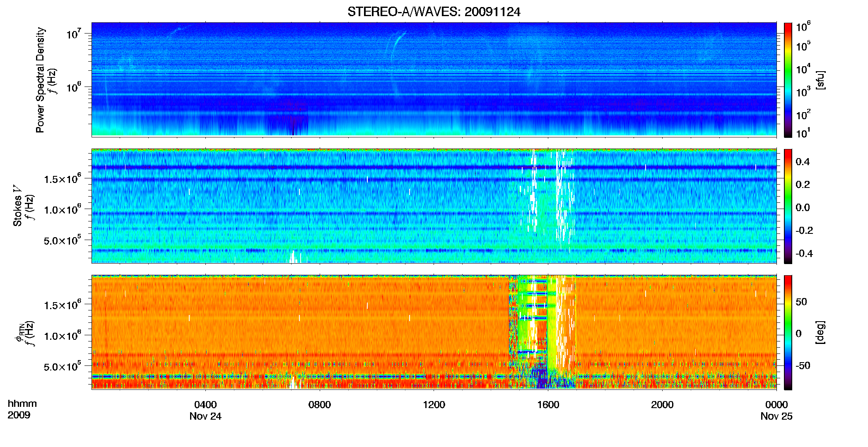
Task: Click inside the Power Spectral Density spectrogram panel
Action: pyautogui.click(x=434, y=79)
